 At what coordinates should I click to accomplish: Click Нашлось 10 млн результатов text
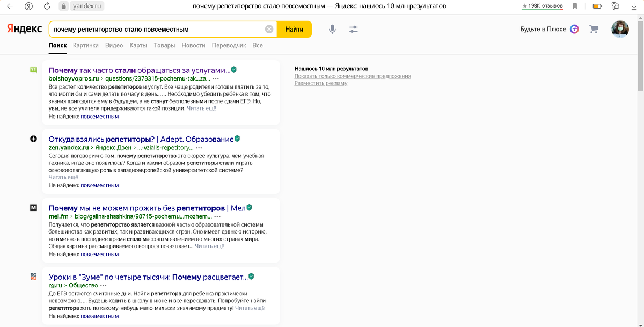click(331, 69)
